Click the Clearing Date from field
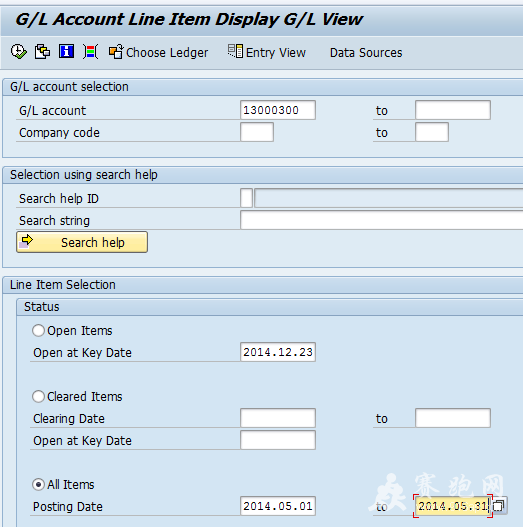This screenshot has height=527, width=523. pyautogui.click(x=278, y=418)
